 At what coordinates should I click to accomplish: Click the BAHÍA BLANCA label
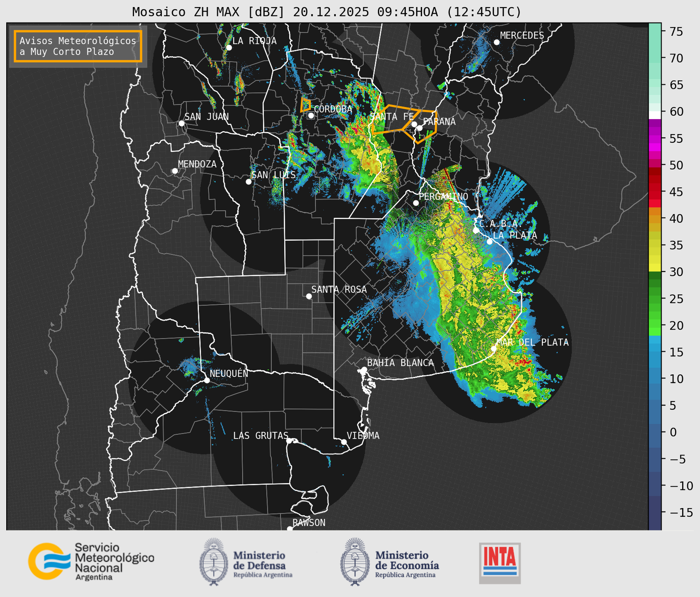point(400,363)
